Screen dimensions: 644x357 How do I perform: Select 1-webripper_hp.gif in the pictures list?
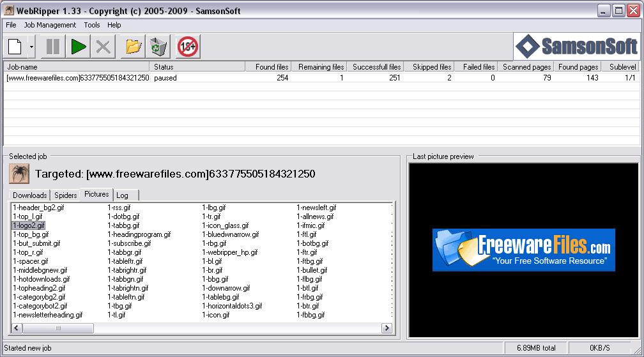(x=229, y=252)
